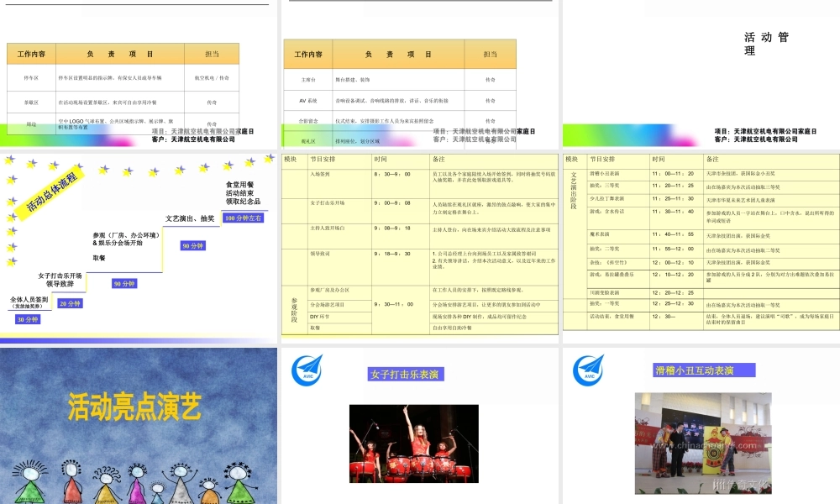
Task: Click the 100 分钟左右 duration label
Action: (244, 218)
